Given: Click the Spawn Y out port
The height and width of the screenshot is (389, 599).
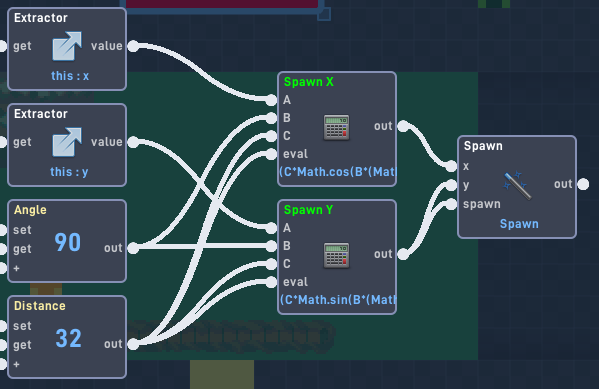Looking at the screenshot, I should click(403, 254).
